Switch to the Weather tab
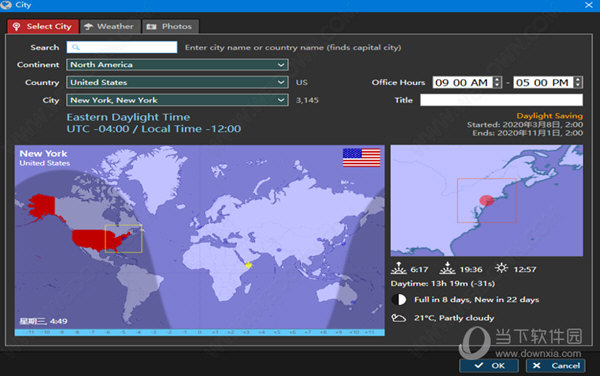The image size is (600, 376). [109, 26]
